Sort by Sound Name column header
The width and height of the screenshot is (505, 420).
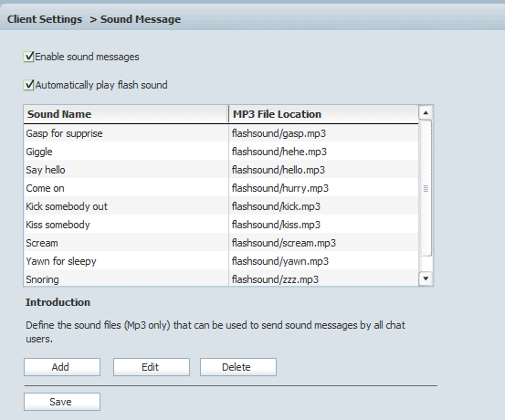pos(126,114)
